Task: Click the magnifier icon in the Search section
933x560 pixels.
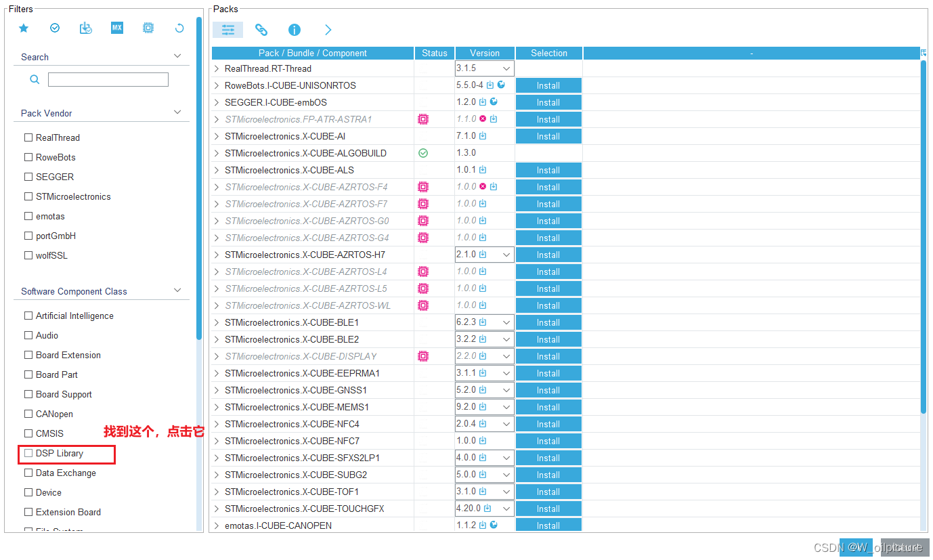Action: (35, 79)
